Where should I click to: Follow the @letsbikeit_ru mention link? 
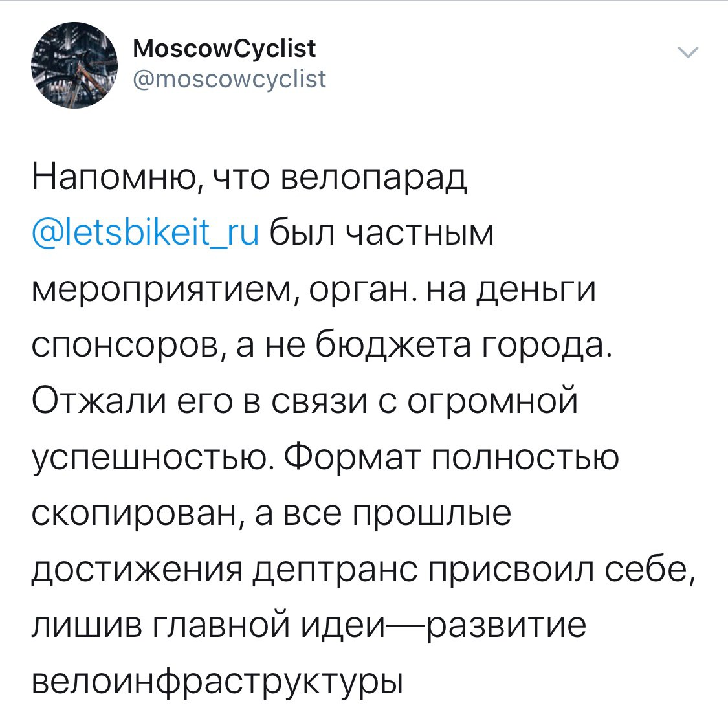146,233
